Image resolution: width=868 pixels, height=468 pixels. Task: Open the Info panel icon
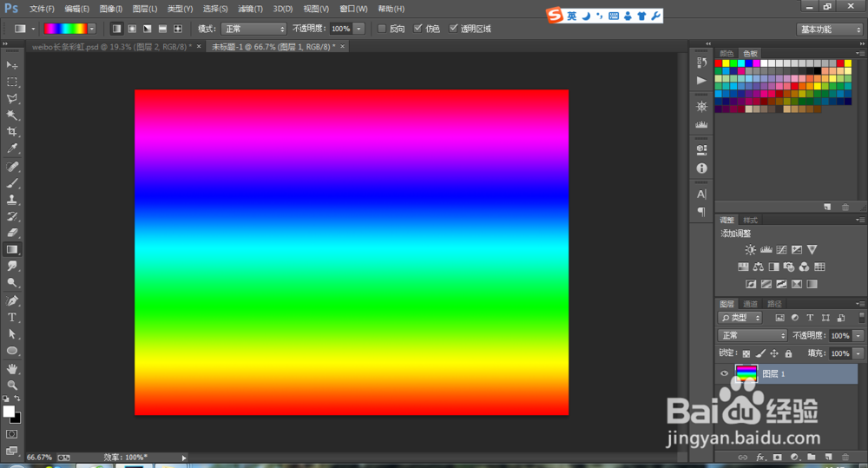point(701,168)
